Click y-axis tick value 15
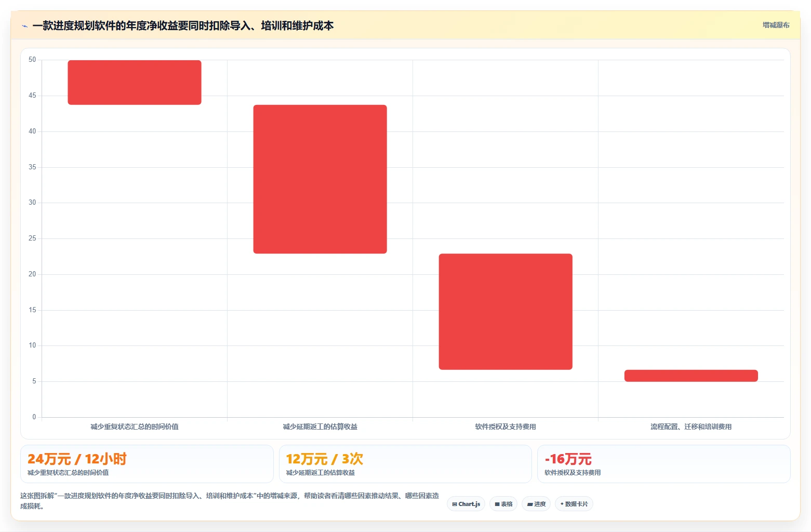This screenshot has width=811, height=532. [x=32, y=310]
